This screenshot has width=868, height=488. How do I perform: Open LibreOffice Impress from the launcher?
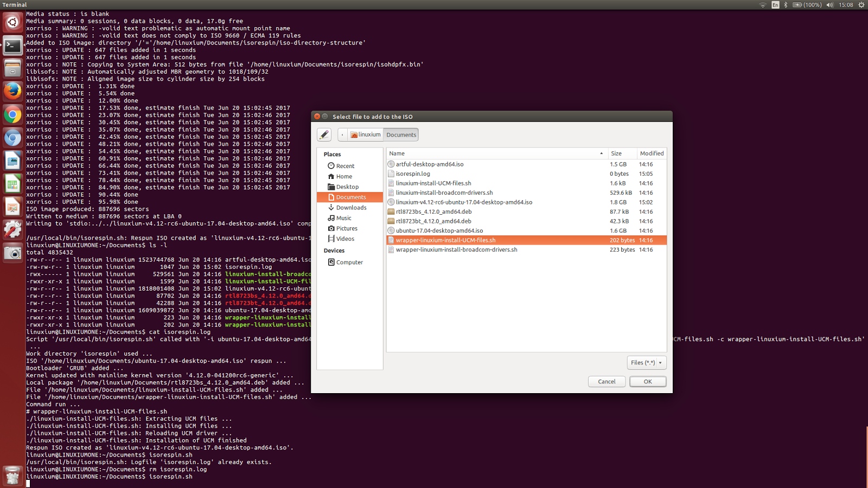click(x=12, y=207)
